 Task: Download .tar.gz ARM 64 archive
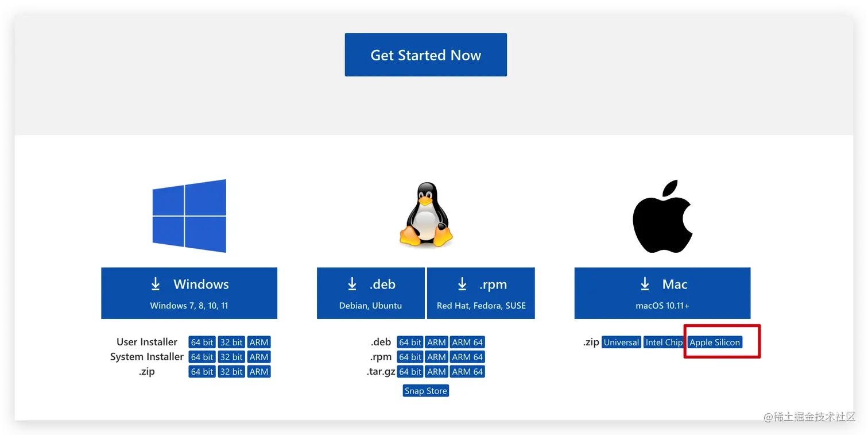467,372
